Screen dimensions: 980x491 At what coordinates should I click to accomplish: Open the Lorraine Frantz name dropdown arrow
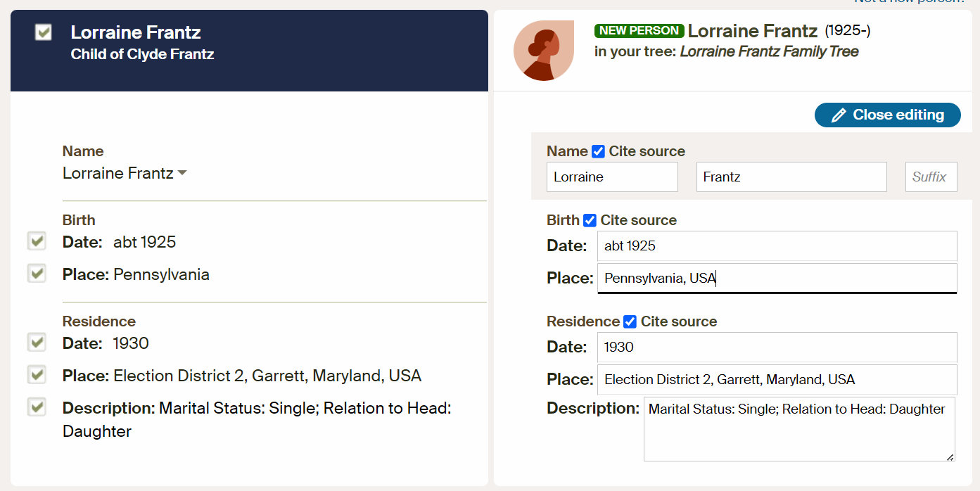(182, 173)
